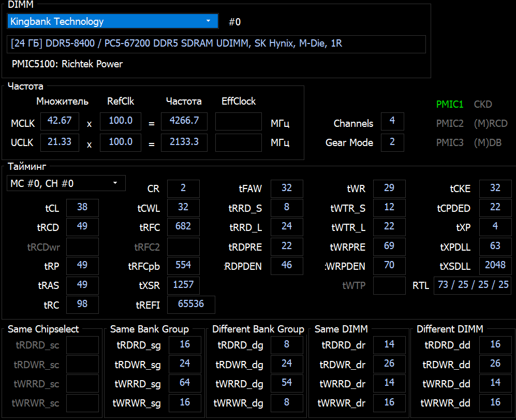
Task: Click the CR value field
Action: pos(183,189)
